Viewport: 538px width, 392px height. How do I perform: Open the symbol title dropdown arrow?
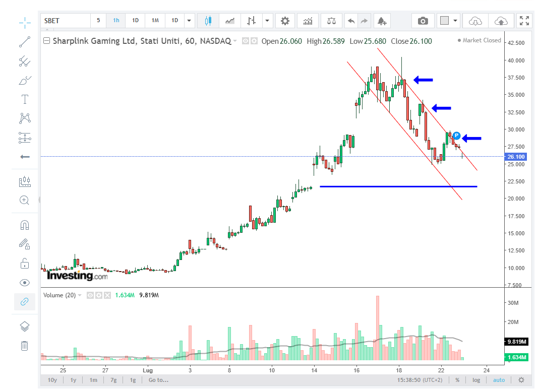click(235, 41)
